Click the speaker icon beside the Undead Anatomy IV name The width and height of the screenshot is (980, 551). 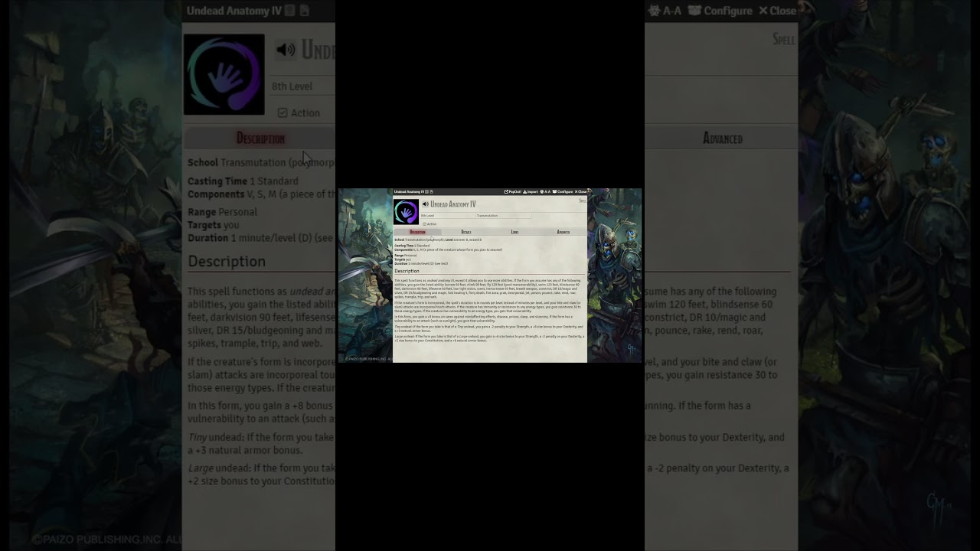tap(426, 204)
